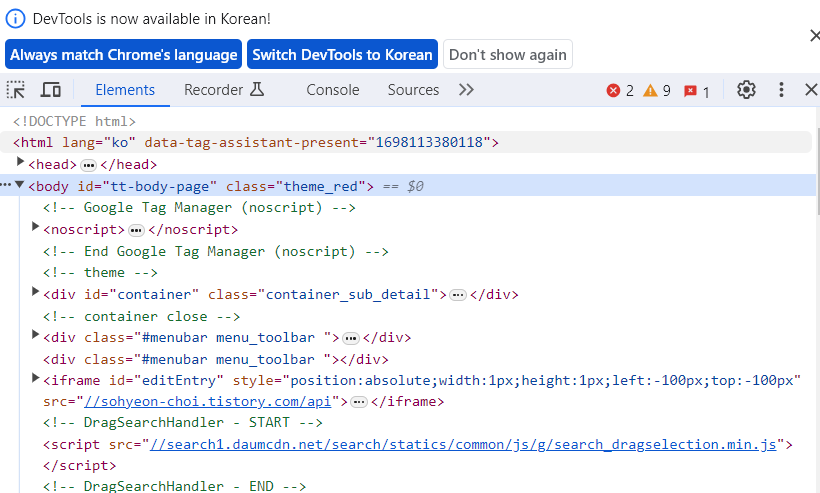
Task: Click Switch DevTools to Korean button
Action: pos(343,54)
